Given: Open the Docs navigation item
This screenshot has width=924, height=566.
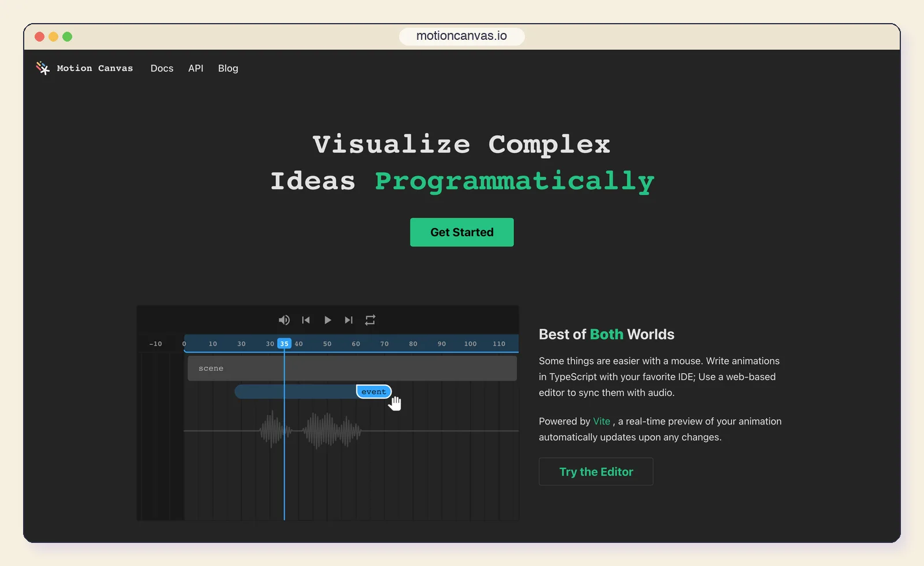Looking at the screenshot, I should [x=162, y=68].
